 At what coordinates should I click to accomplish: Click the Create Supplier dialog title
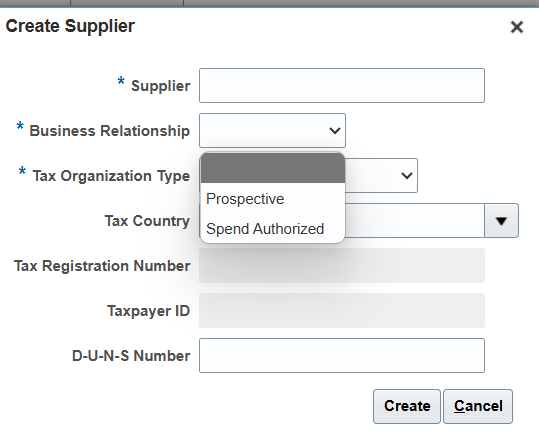(x=70, y=26)
